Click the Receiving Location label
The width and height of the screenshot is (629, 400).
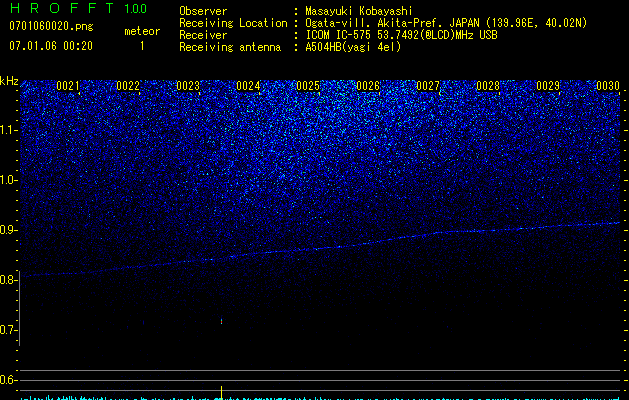point(233,23)
